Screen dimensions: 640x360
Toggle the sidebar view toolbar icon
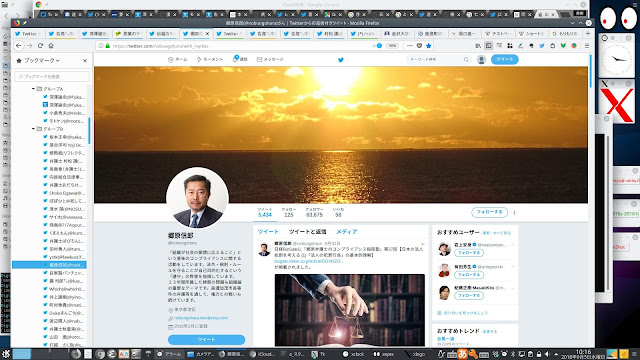(x=489, y=46)
